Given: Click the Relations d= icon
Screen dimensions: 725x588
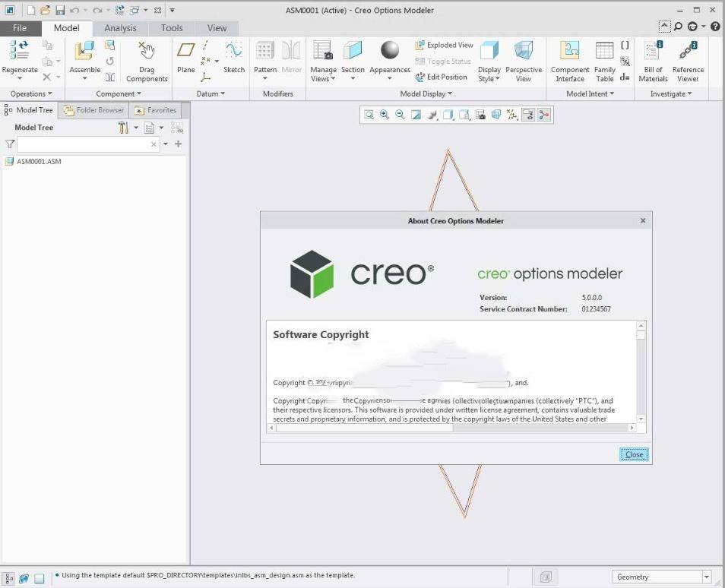Looking at the screenshot, I should tap(625, 77).
